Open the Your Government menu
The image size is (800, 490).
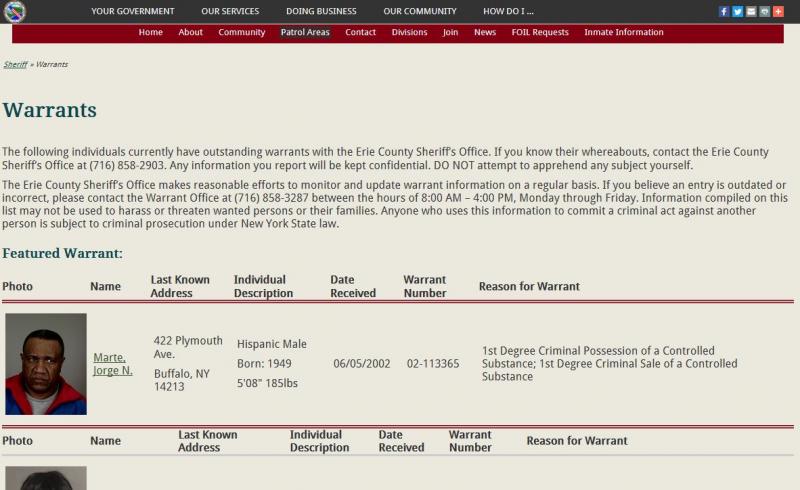coord(133,11)
